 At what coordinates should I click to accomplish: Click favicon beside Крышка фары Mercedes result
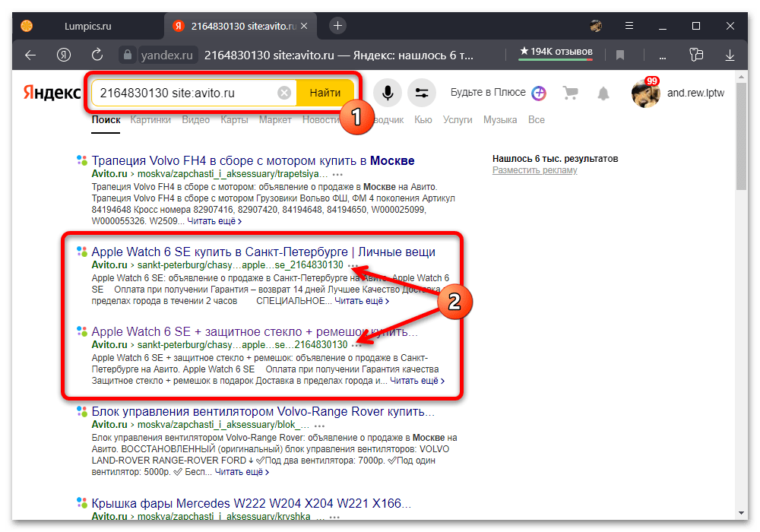click(82, 502)
